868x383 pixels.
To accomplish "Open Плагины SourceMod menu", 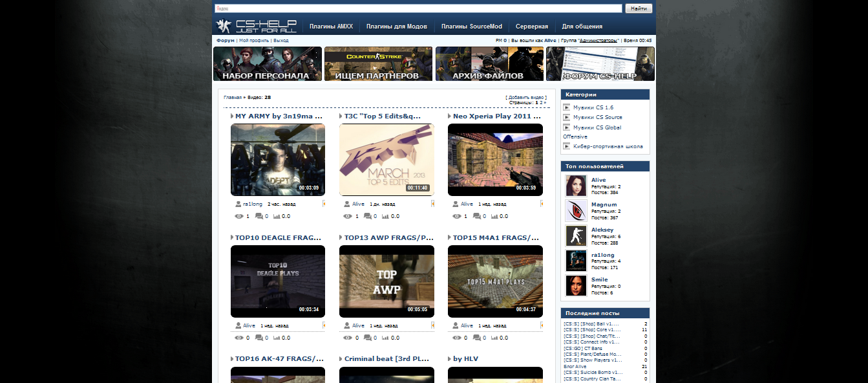I will point(472,27).
